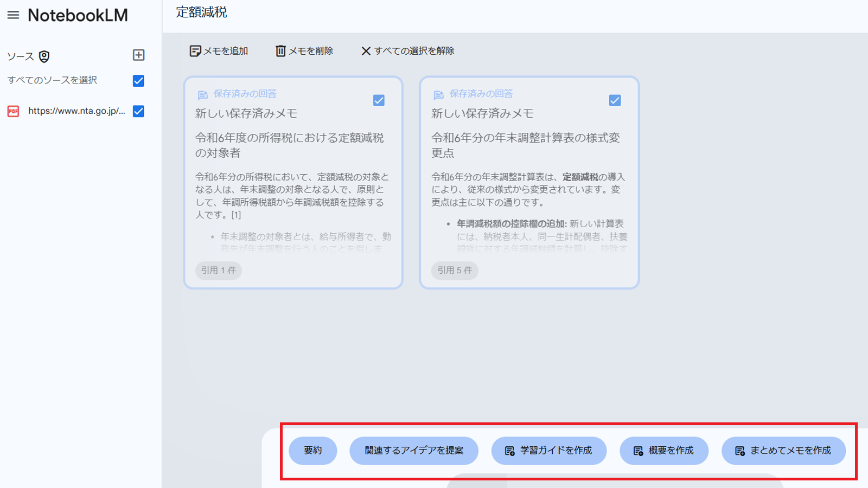The width and height of the screenshot is (868, 488).
Task: Click the saved-answer icon on the second note card
Action: tap(438, 94)
